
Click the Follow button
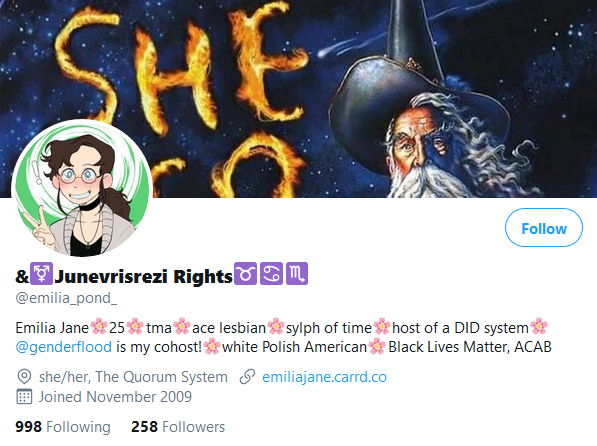[x=544, y=228]
